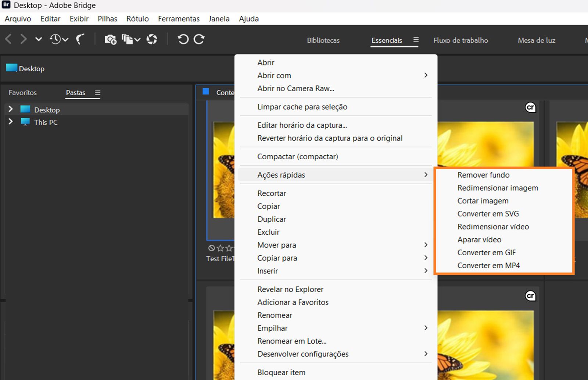588x380 pixels.
Task: Expand the This PC tree arrow
Action: 11,122
